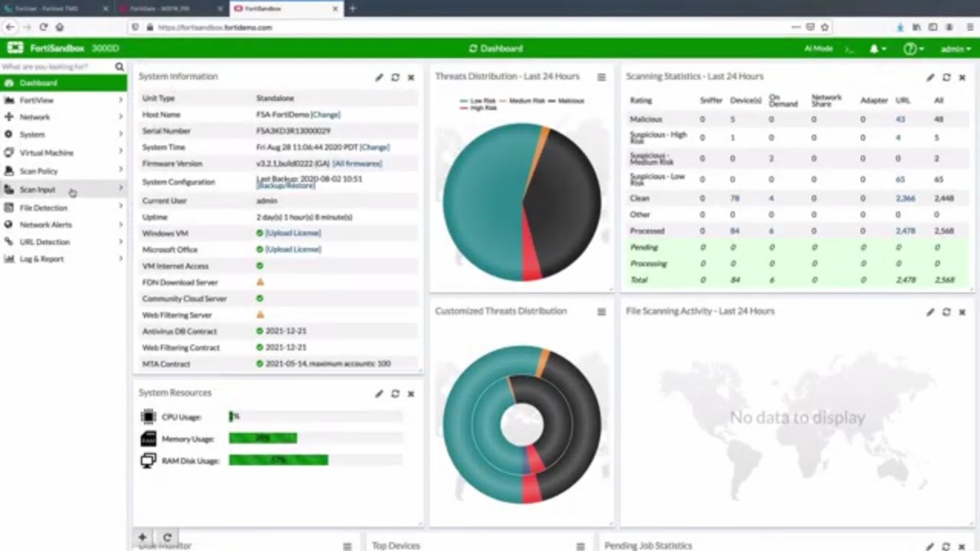This screenshot has width=980, height=551.
Task: Click the search magnifier in sidebar
Action: coord(119,67)
